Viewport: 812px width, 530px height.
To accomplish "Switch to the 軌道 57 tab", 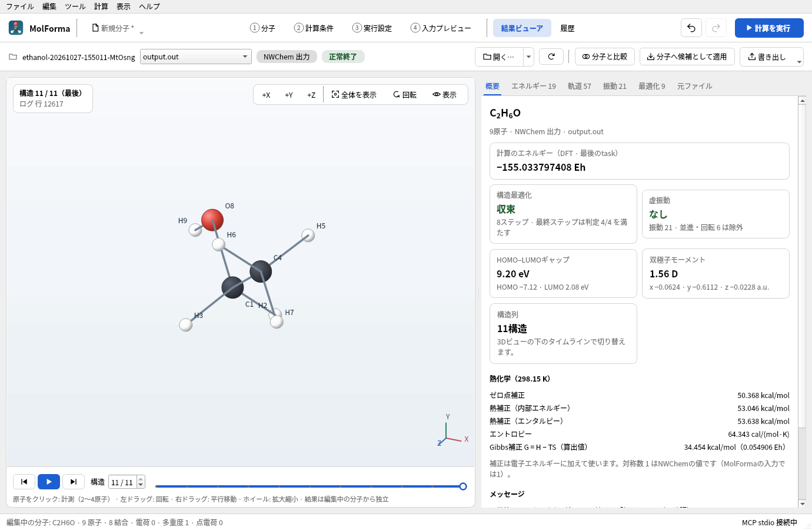I will click(x=580, y=86).
